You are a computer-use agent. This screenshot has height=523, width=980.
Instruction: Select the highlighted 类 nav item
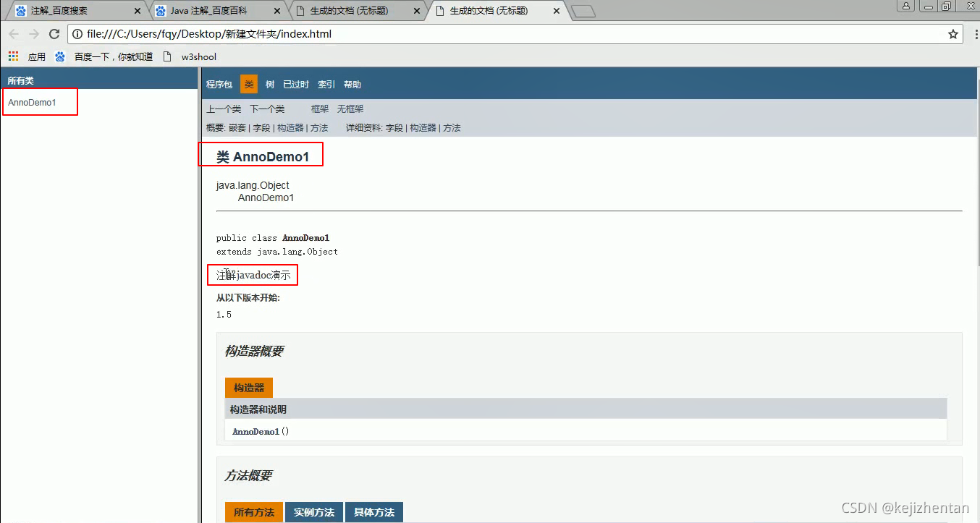[249, 85]
